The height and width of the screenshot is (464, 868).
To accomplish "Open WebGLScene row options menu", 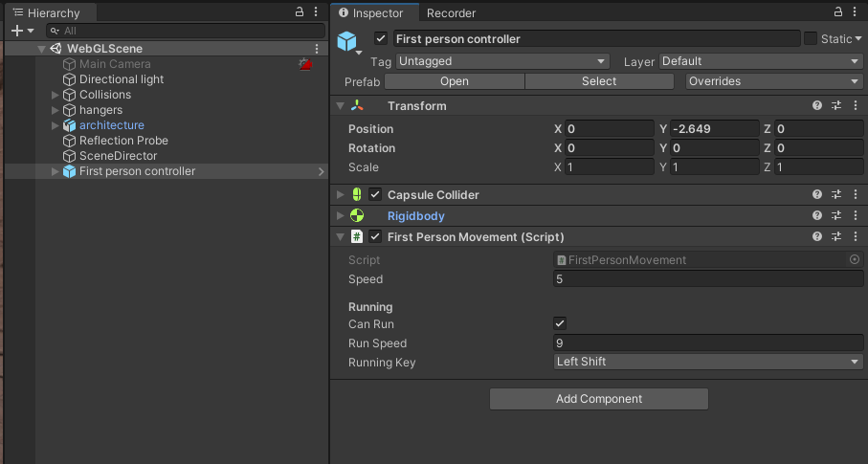I will click(317, 49).
